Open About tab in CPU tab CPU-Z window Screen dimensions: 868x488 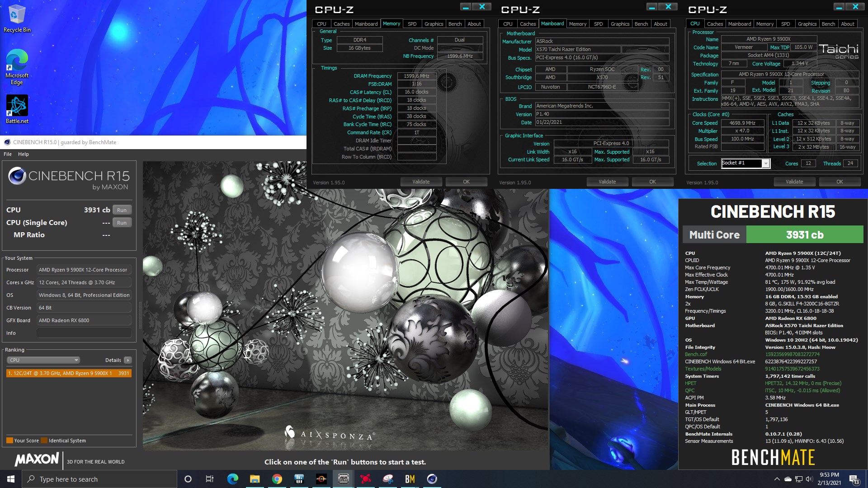(848, 24)
